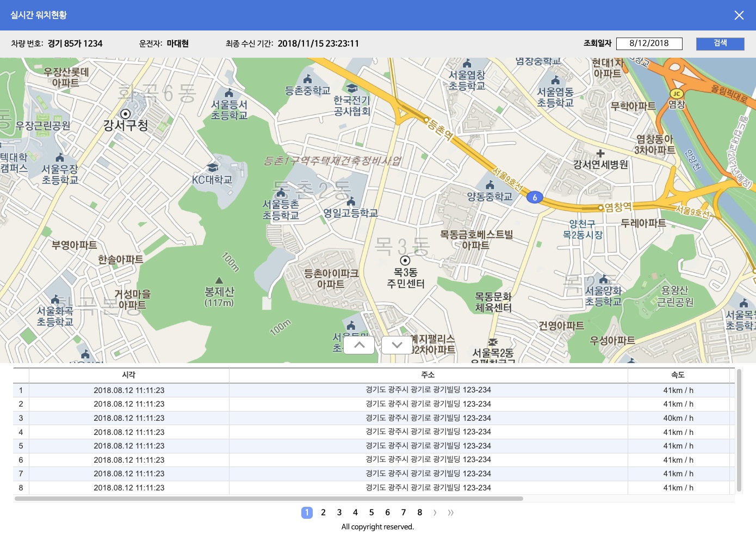Click the 염창 JC junction icon
Viewport: 756px width, 540px height.
click(x=676, y=94)
